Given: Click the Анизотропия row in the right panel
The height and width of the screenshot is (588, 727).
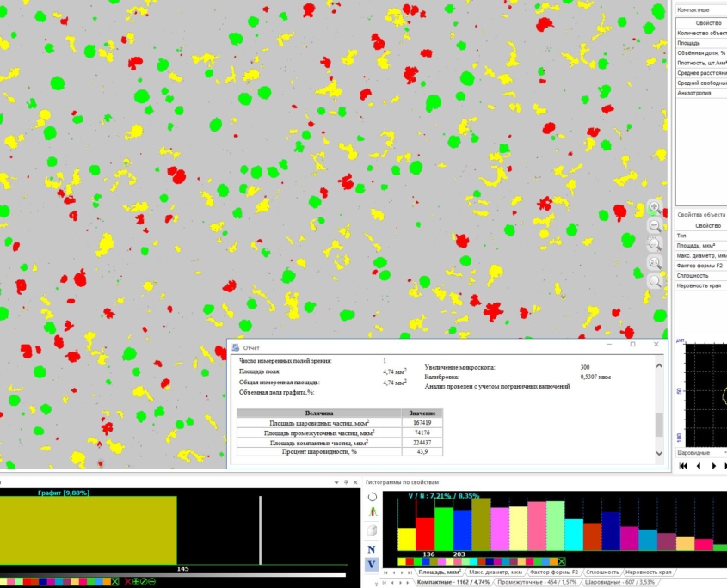Looking at the screenshot, I should click(x=701, y=93).
